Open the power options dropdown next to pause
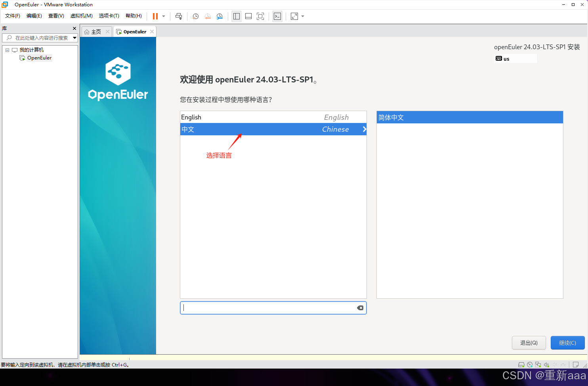The height and width of the screenshot is (386, 588). (164, 16)
